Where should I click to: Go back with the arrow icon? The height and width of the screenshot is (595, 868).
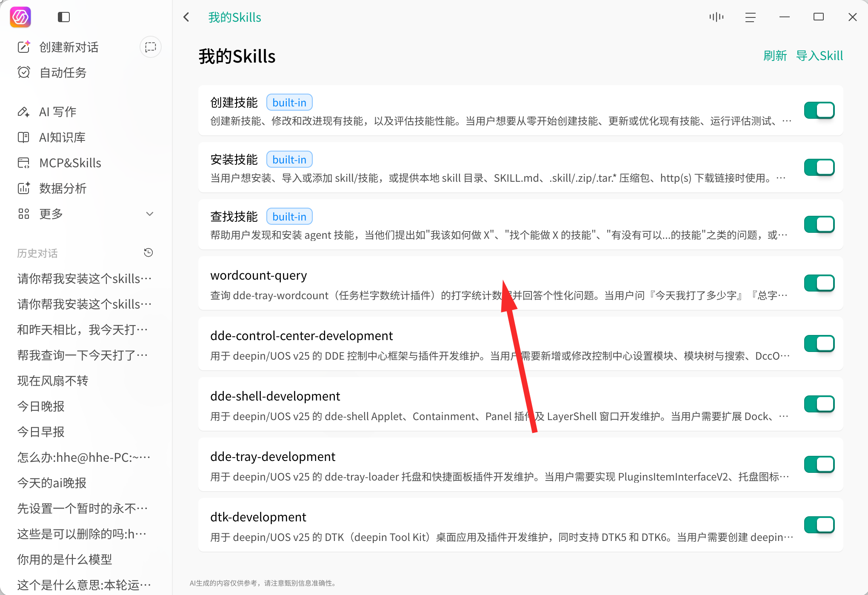pyautogui.click(x=186, y=17)
